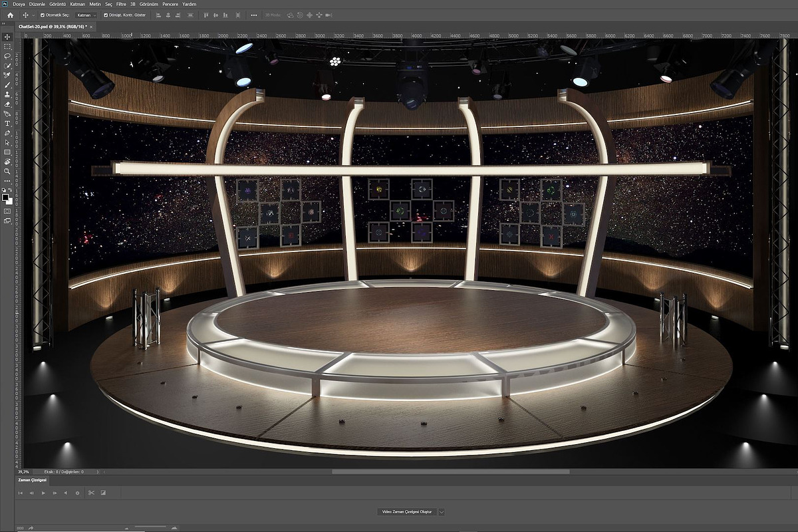Mute timeline audio playback
Viewport: 798px width, 532px height.
tap(66, 493)
